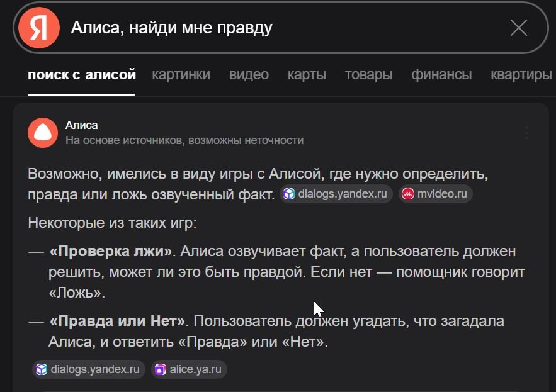The image size is (556, 392).
Task: Click the cube favicon beside the bottom dialogs.yandex.ru
Action: tap(42, 369)
